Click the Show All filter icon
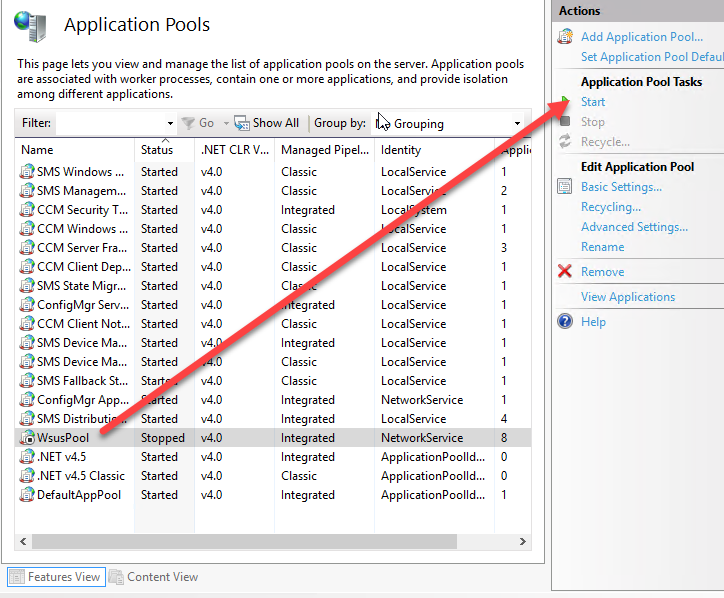Screen dimensions: 724x598 pos(242,123)
